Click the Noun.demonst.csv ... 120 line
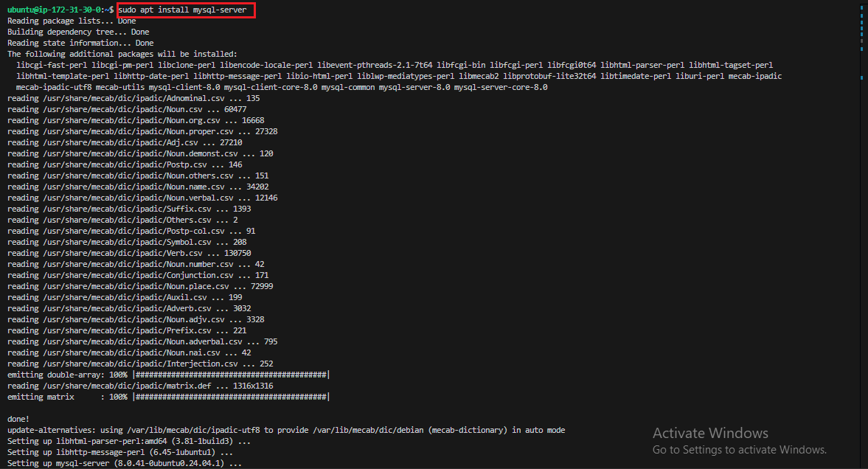Image resolution: width=868 pixels, height=469 pixels. 140,154
